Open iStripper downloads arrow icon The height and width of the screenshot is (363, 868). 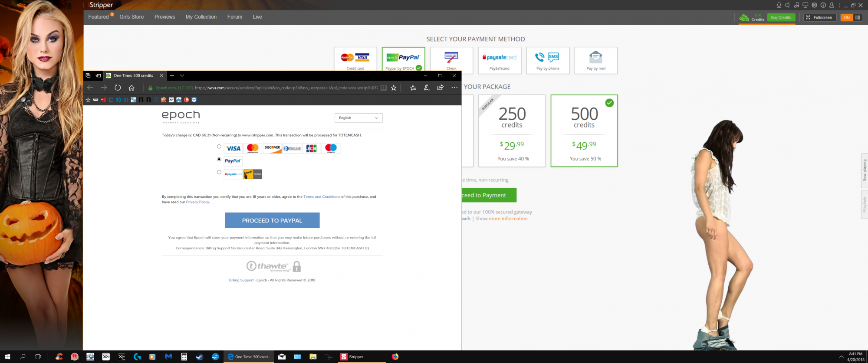[x=779, y=5]
